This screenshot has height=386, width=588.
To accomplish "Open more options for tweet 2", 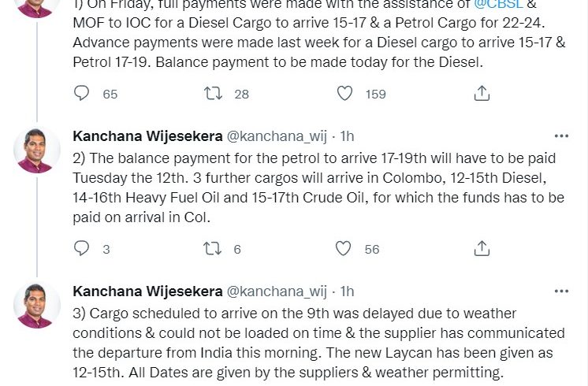I will click(x=561, y=135).
